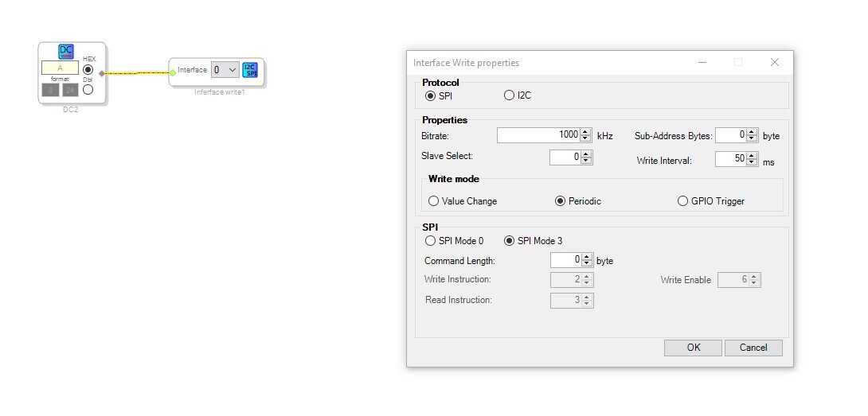Choose the I2C protocol radio button
Image resolution: width=868 pixels, height=416 pixels.
click(x=510, y=95)
